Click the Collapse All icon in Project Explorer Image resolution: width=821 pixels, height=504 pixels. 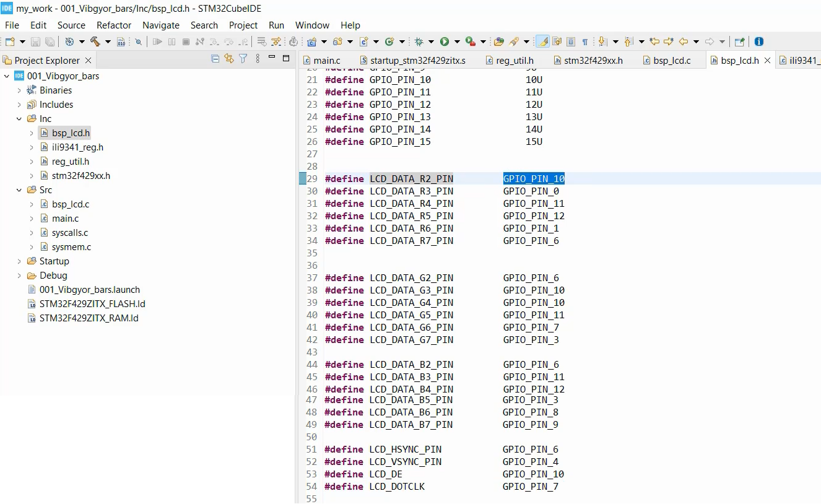pyautogui.click(x=215, y=58)
